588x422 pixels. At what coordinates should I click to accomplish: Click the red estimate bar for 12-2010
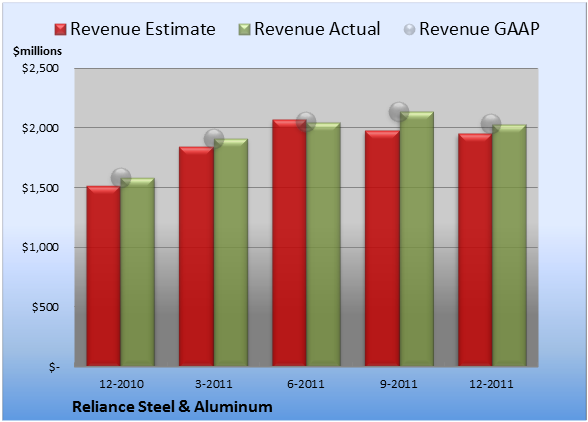pos(104,276)
